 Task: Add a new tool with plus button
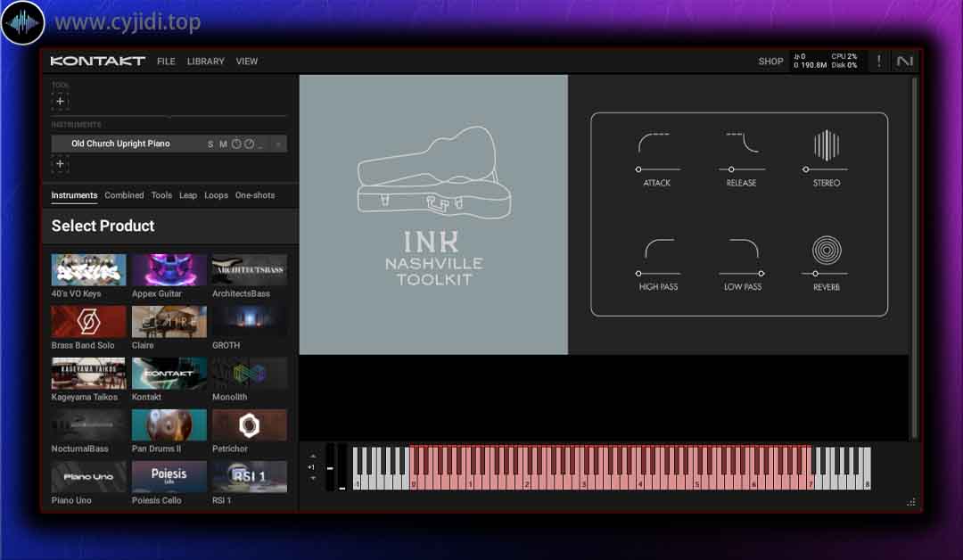61,102
